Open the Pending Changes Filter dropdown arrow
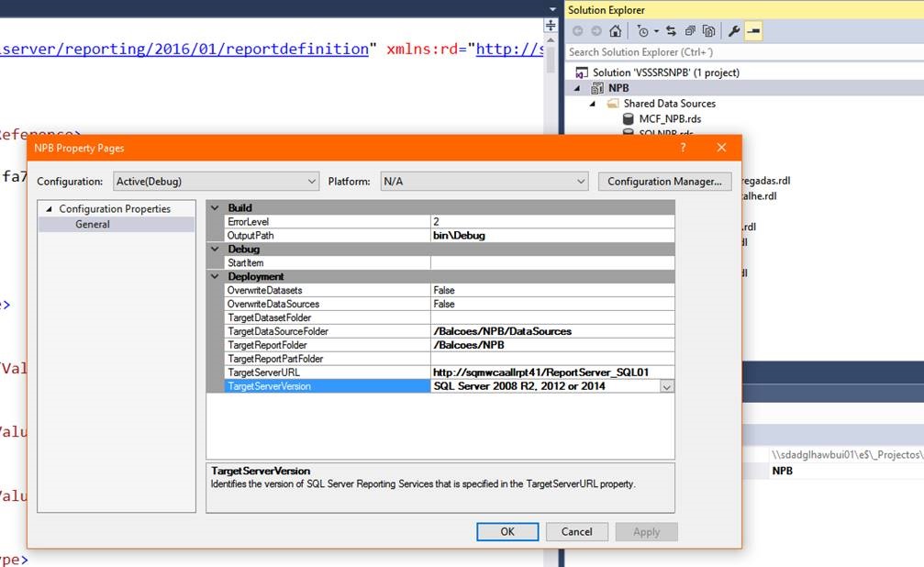This screenshot has width=924, height=567. pyautogui.click(x=656, y=31)
